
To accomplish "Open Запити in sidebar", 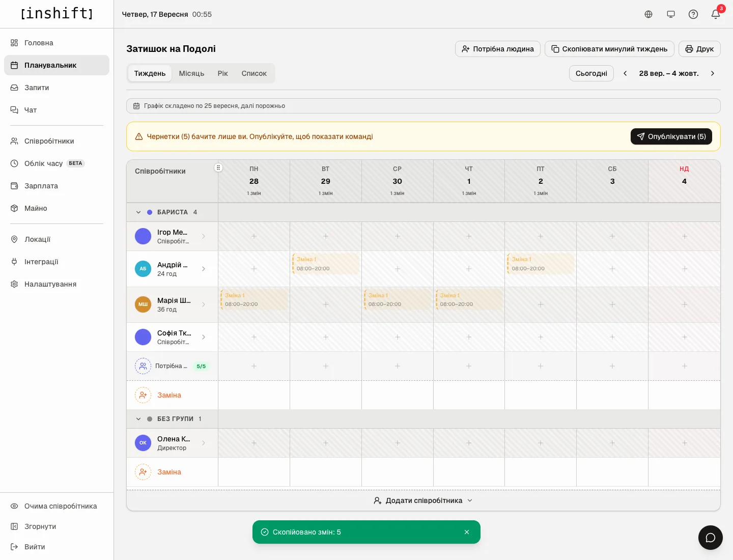I will (x=57, y=88).
